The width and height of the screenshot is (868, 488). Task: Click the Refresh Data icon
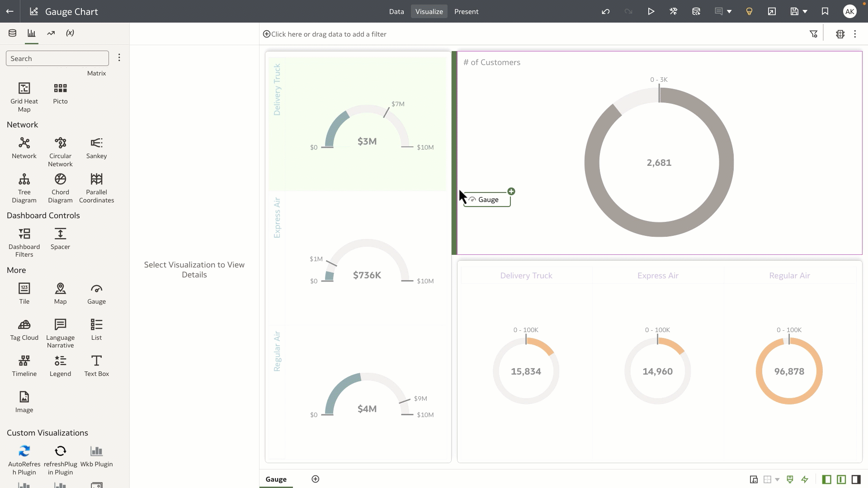pyautogui.click(x=696, y=11)
